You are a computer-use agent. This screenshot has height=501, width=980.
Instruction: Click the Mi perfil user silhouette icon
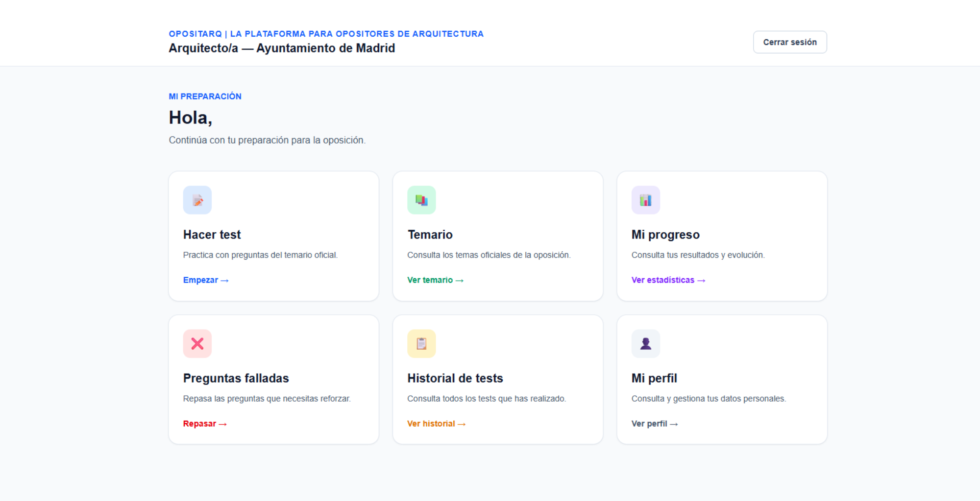tap(646, 343)
